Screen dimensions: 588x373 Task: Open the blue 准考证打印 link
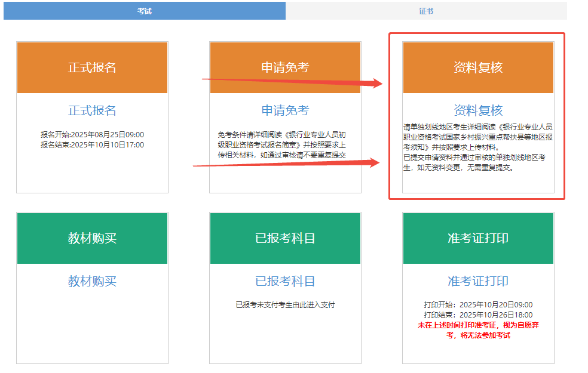pyautogui.click(x=478, y=281)
